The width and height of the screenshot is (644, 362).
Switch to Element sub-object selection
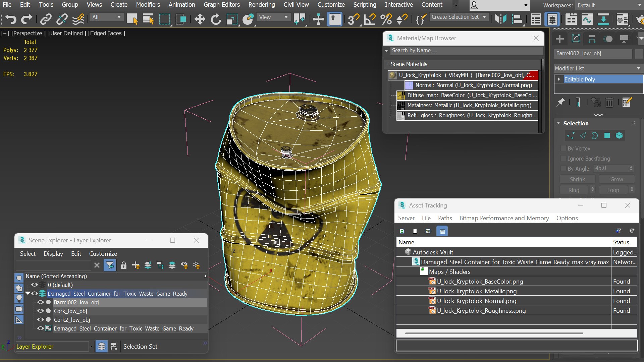click(x=619, y=135)
